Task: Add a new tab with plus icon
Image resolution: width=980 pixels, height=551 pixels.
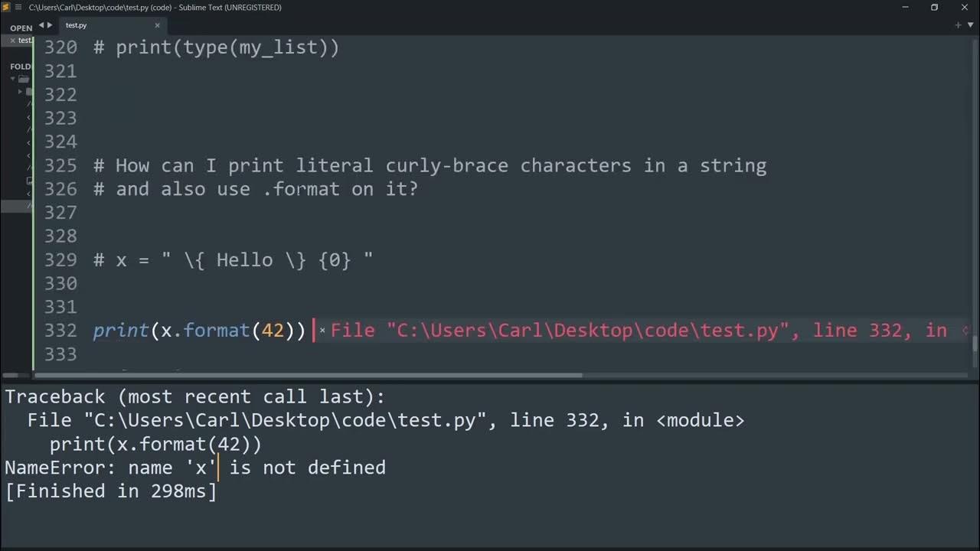Action: (958, 25)
